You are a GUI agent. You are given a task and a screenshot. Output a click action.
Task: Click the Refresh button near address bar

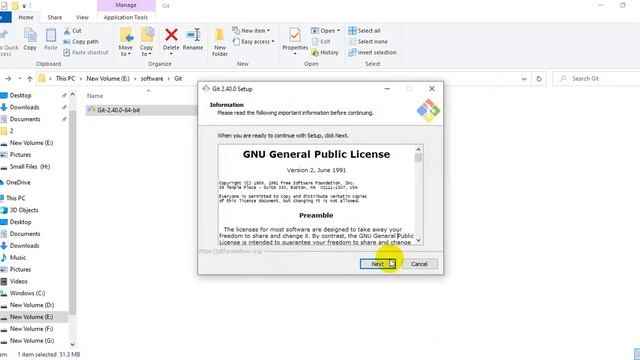(539, 79)
